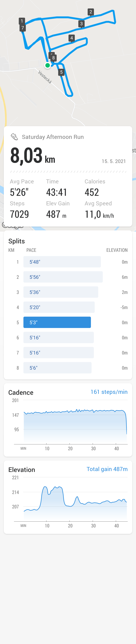Tap kilometer marker 4 on map
Image resolution: width=136 pixels, height=644 pixels.
(72, 38)
